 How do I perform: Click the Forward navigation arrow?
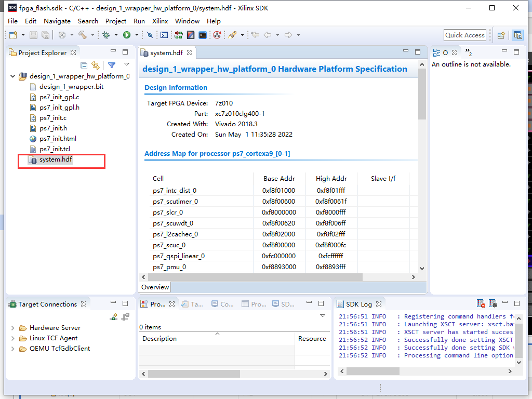pyautogui.click(x=288, y=35)
